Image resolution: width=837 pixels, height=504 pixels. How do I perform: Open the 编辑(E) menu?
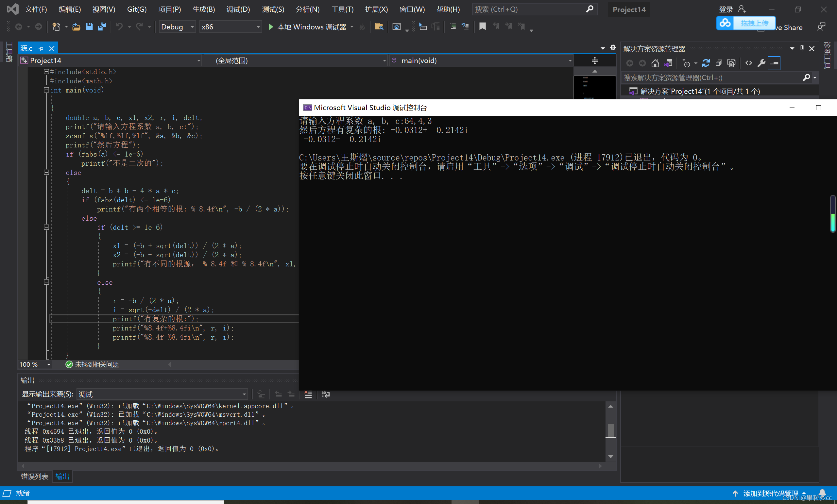point(70,9)
